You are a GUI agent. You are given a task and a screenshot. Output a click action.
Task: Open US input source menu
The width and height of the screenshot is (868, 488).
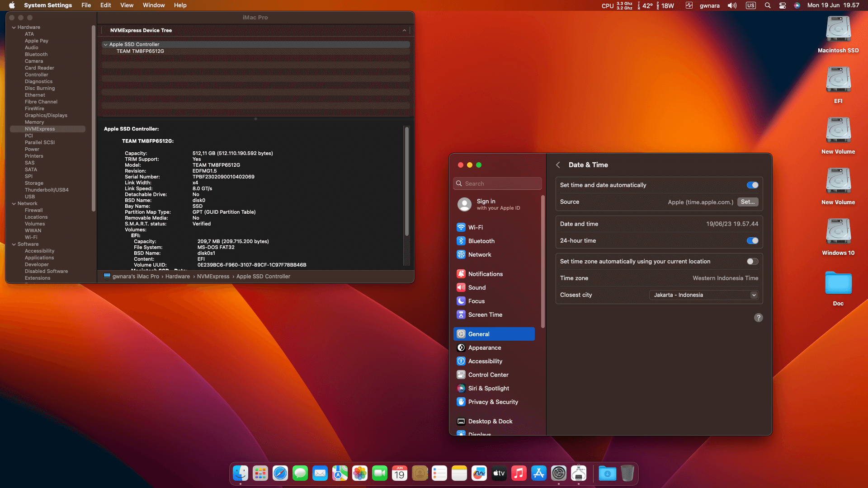coord(751,5)
